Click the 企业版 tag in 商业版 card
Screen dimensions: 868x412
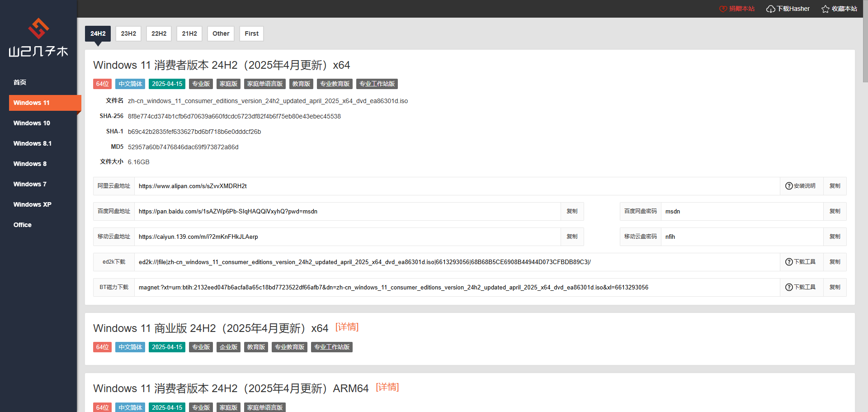(x=228, y=347)
